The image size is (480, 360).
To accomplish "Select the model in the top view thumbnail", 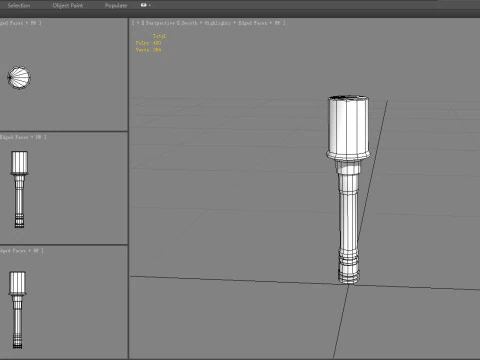I will point(19,77).
